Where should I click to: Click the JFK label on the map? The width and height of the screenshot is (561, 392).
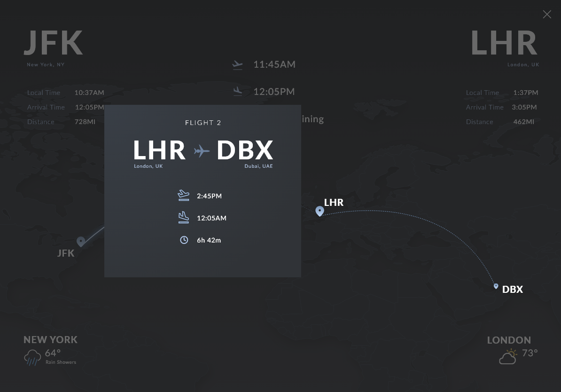pyautogui.click(x=66, y=253)
